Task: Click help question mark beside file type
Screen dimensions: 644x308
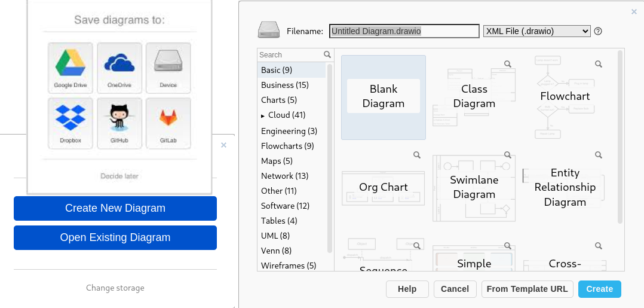Action: point(598,31)
